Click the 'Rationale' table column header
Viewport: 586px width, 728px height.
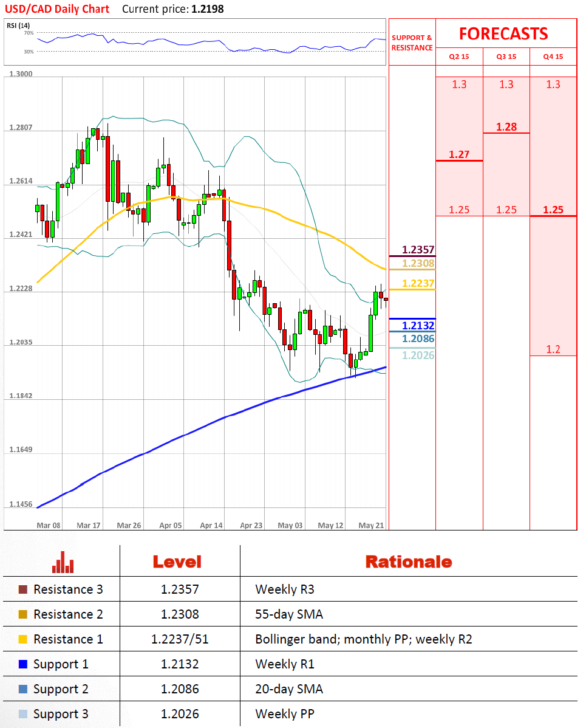409,561
